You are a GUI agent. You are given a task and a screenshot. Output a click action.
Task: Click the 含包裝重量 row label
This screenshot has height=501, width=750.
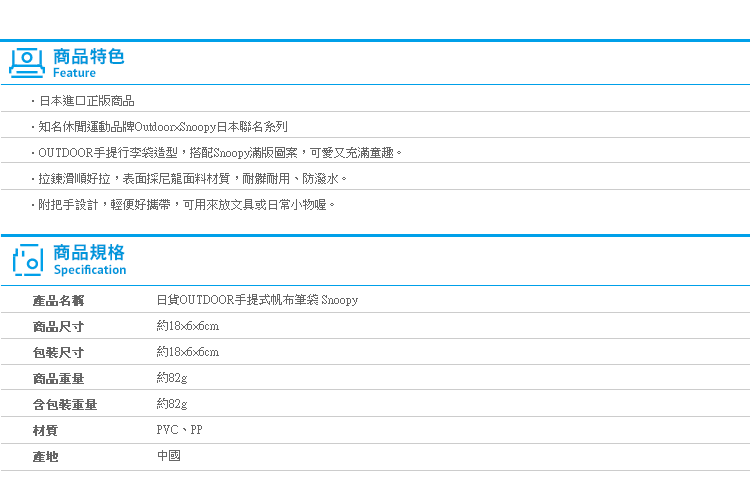[x=65, y=405]
